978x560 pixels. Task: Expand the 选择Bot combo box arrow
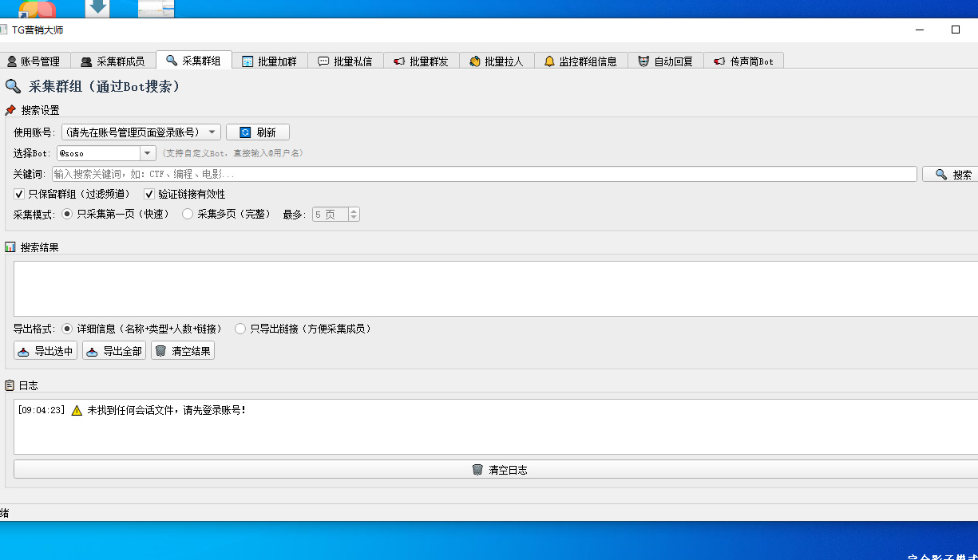[x=148, y=153]
